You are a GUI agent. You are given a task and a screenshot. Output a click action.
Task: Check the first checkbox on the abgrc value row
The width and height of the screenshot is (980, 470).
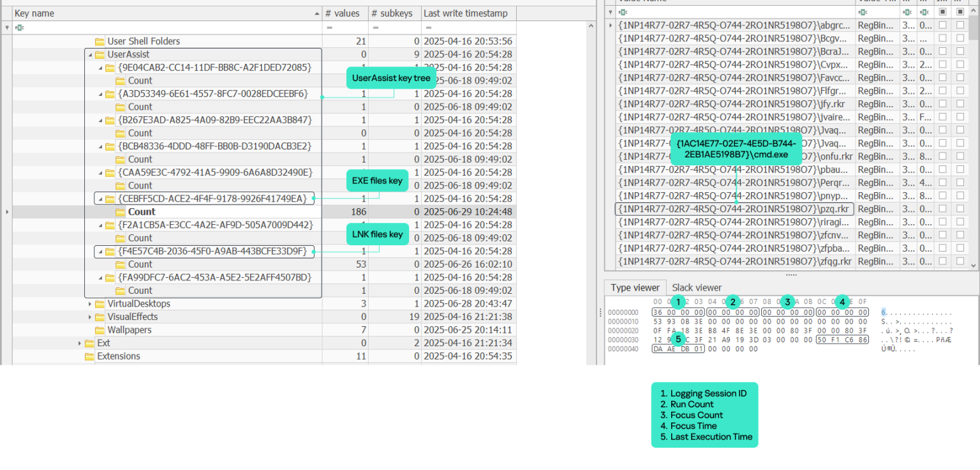click(944, 25)
